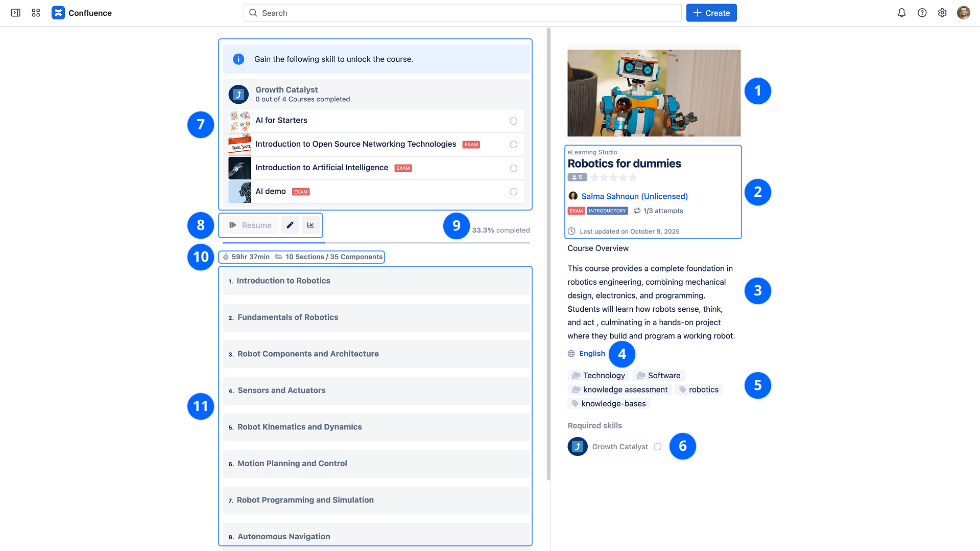Open the app switcher grid icon

[x=36, y=13]
